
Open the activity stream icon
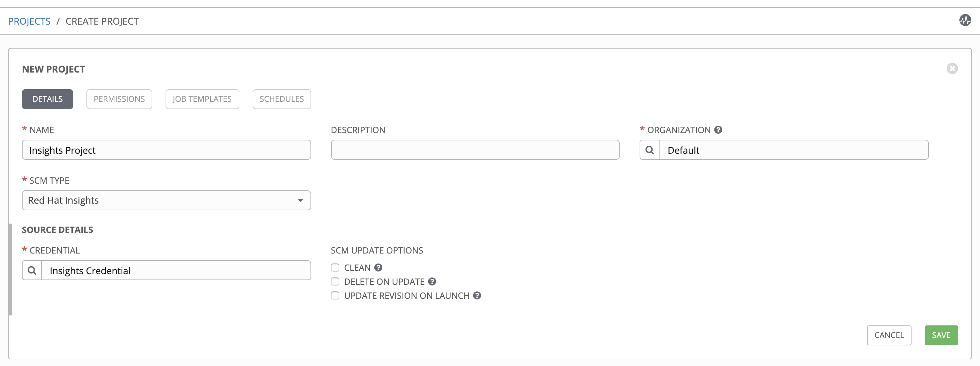[x=965, y=20]
